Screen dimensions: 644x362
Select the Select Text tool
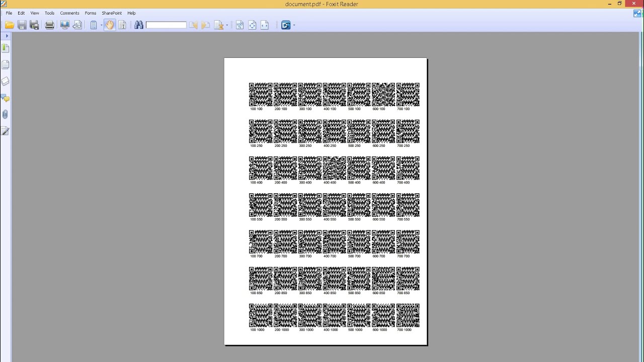coord(122,25)
